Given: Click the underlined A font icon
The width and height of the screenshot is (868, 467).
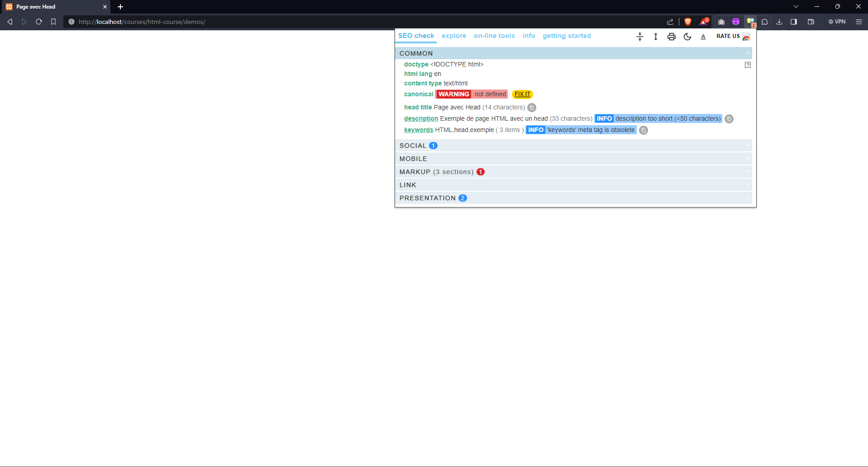Looking at the screenshot, I should [x=703, y=37].
